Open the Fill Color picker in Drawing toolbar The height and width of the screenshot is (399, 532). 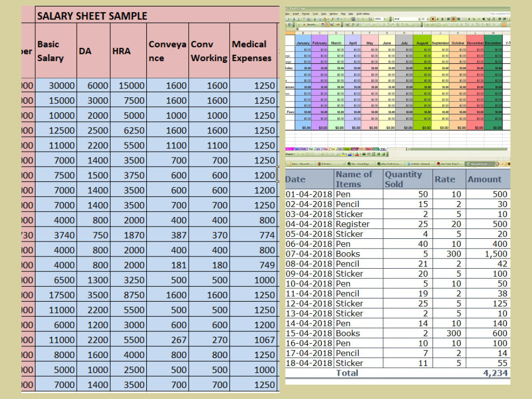coord(346,154)
